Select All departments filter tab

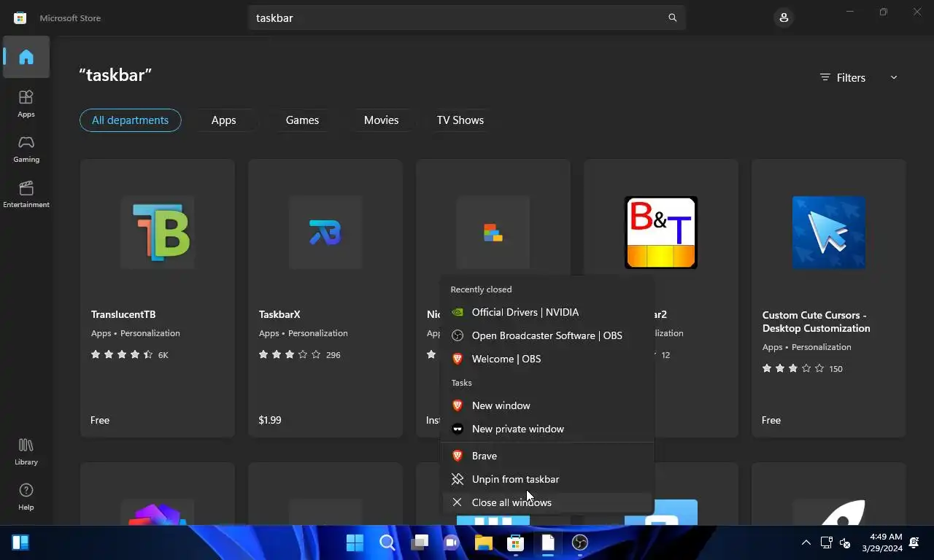tap(130, 120)
